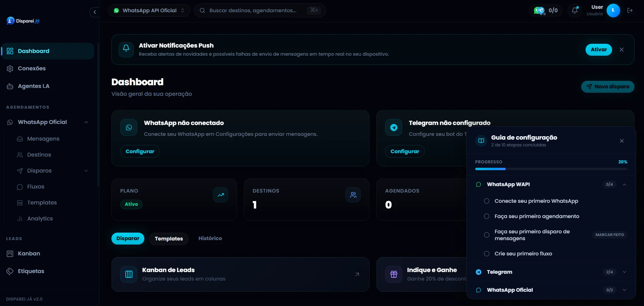Click the Telegram icon in the not-configured card
This screenshot has height=306, width=644.
(394, 127)
